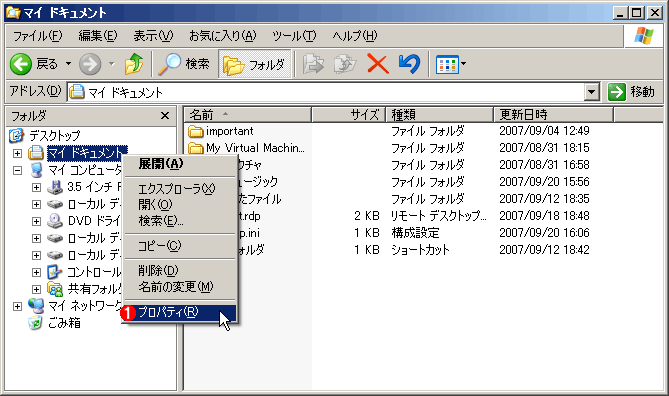Screen dimensions: 669x396
Task: Select the My Virtual Machin... folder
Action: pyautogui.click(x=255, y=148)
